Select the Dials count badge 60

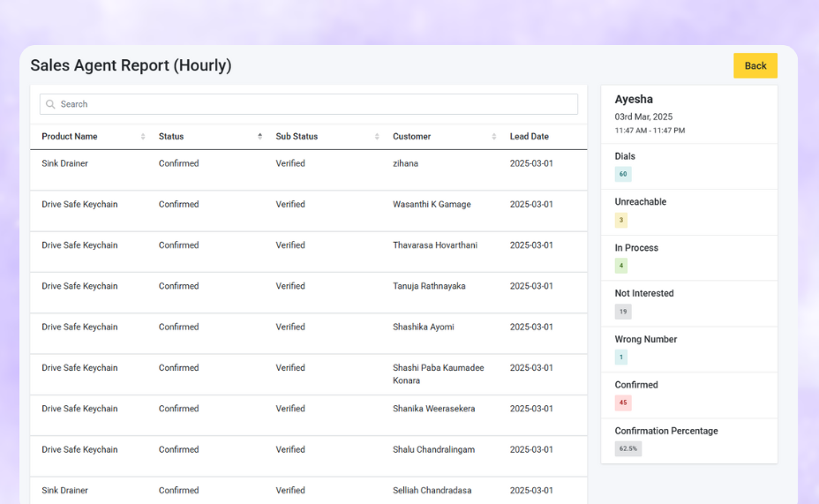622,174
